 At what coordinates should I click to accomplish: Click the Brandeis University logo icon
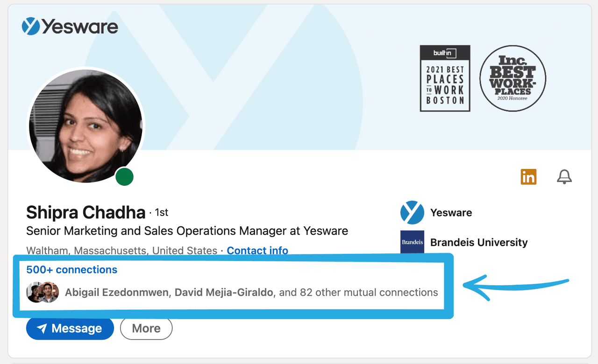(x=412, y=242)
